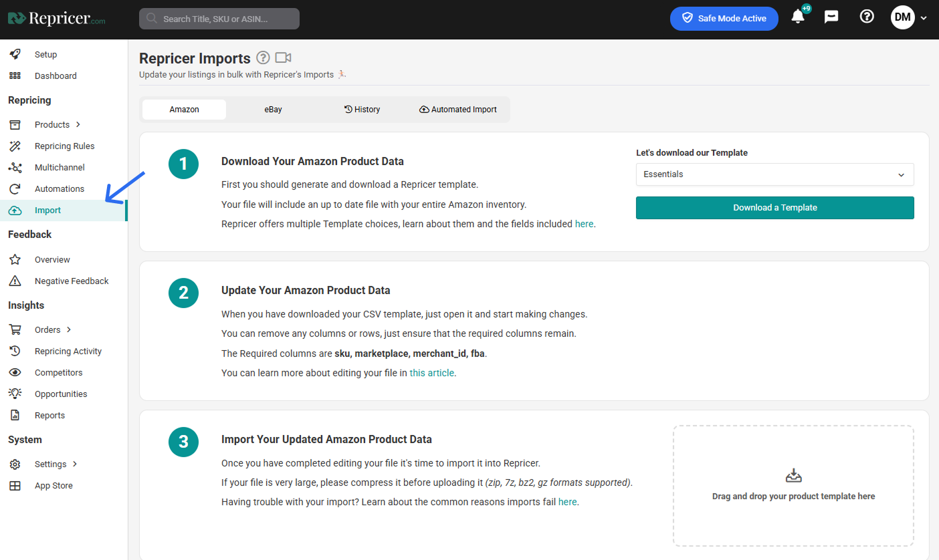Expand the Products submenu chevron
The width and height of the screenshot is (939, 560).
tap(78, 124)
